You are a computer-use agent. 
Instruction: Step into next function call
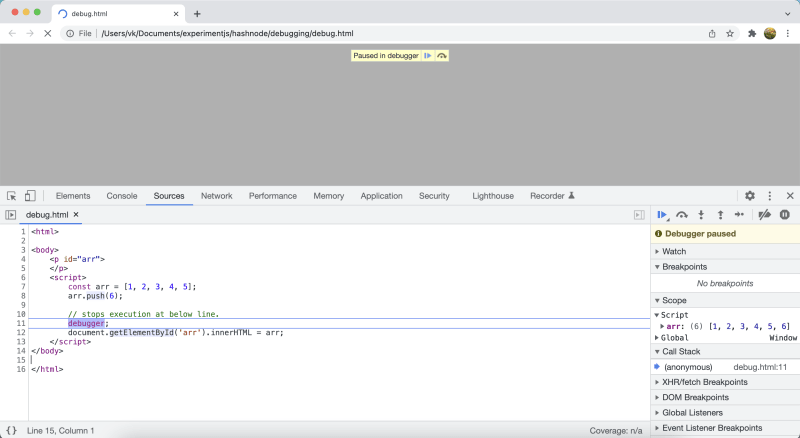click(x=701, y=215)
